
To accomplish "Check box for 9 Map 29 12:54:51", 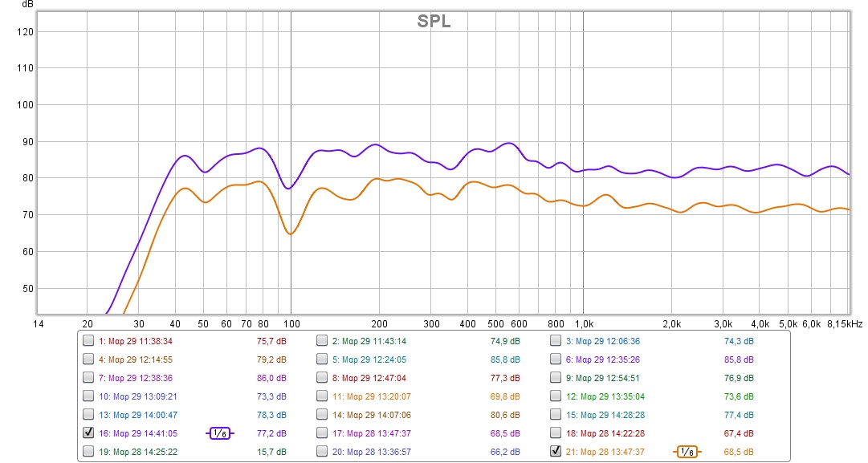I will click(555, 377).
